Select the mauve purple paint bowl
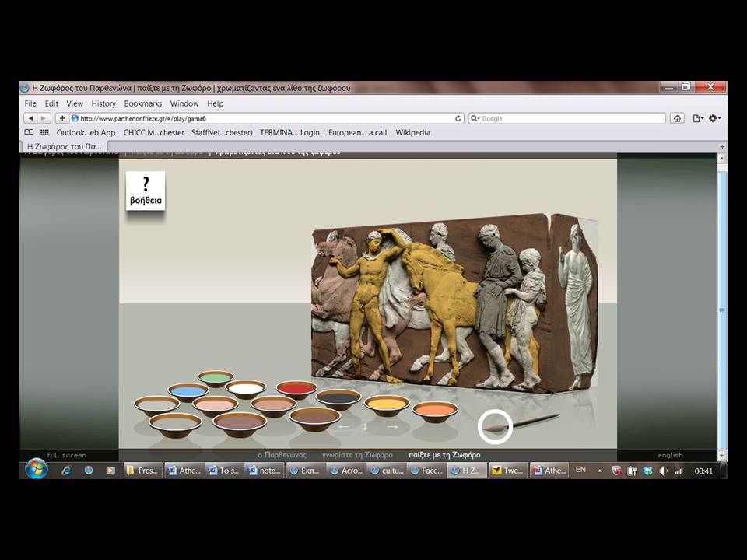This screenshot has width=747, height=560. click(239, 424)
